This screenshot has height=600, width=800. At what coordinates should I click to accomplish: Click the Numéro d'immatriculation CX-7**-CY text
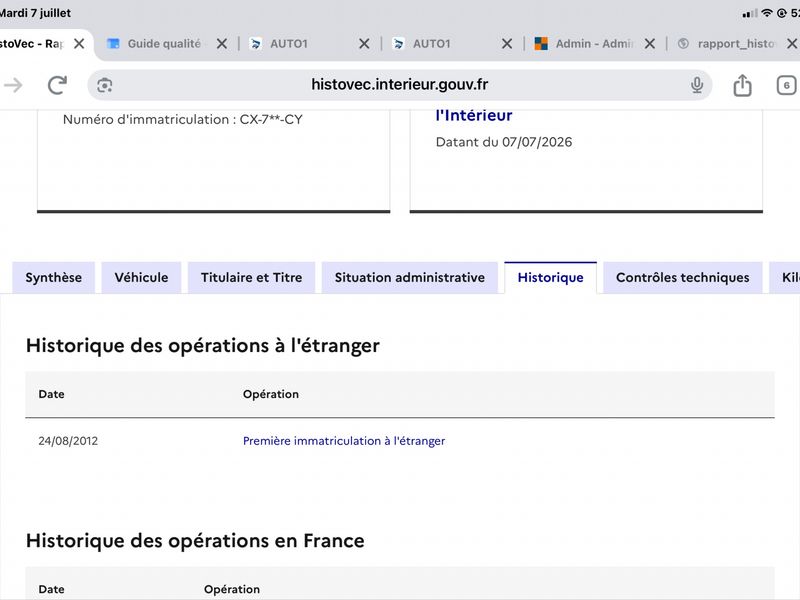point(183,119)
